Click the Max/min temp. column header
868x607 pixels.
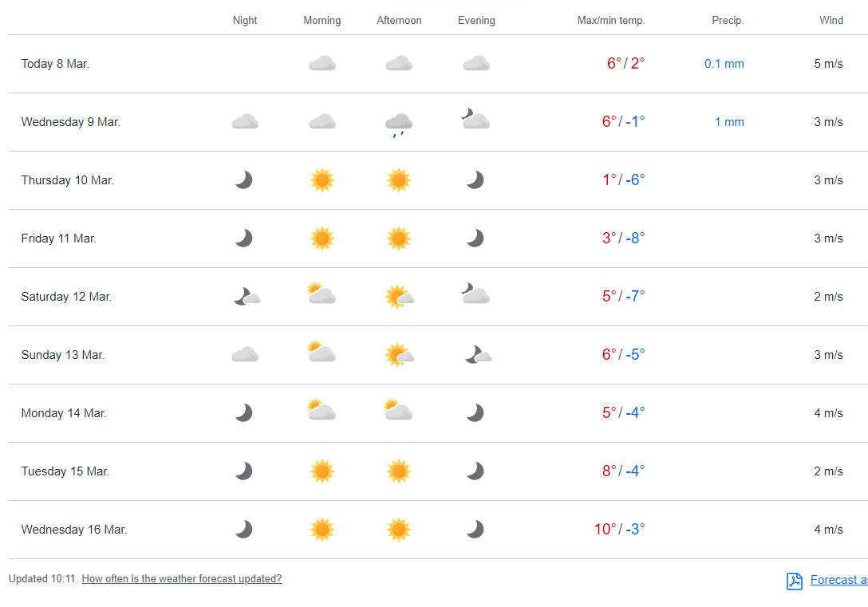[x=611, y=21]
